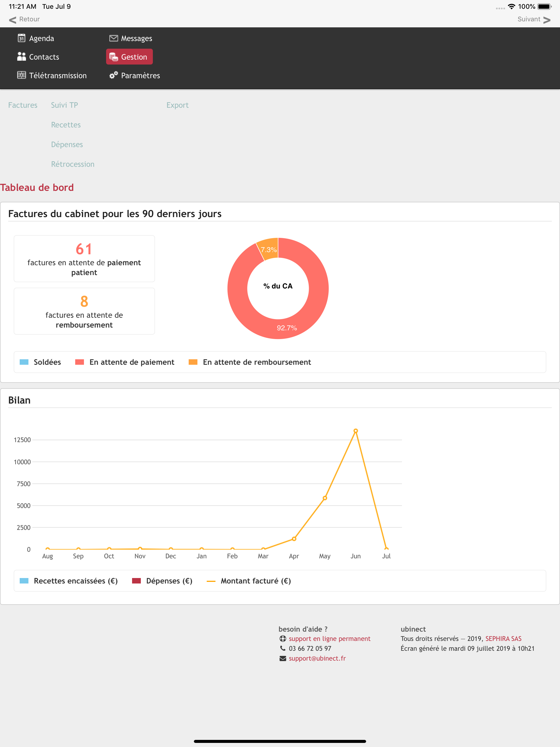Viewport: 560px width, 747px height.
Task: Click the Télétransmission icon
Action: coord(22,75)
